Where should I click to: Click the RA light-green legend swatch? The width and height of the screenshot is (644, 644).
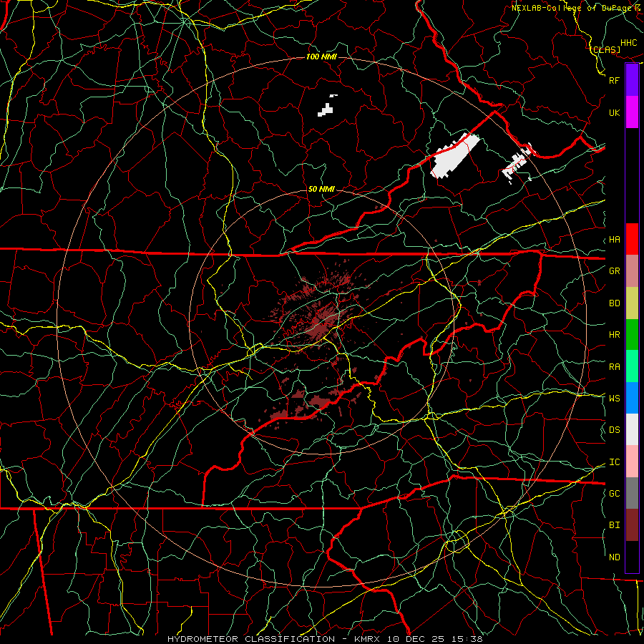pyautogui.click(x=632, y=366)
